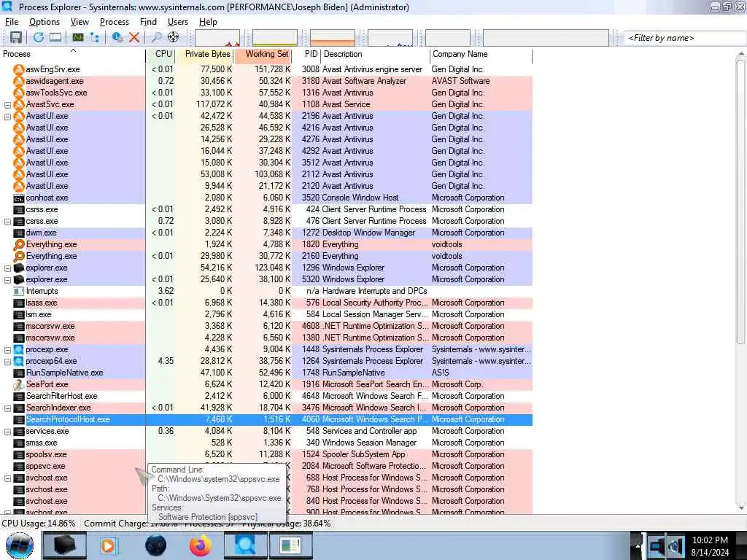Toggle the Show Process Tree icon
Screen dimensions: 747x560
coord(94,37)
